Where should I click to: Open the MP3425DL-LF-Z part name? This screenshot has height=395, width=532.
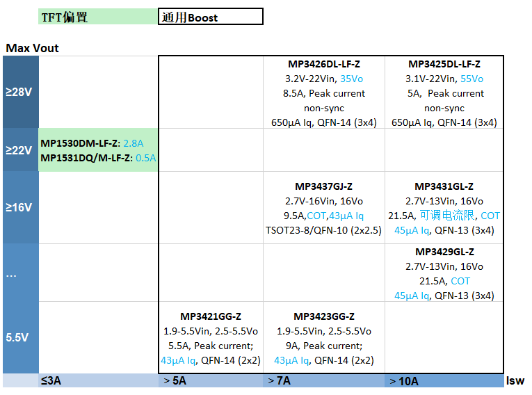pyautogui.click(x=444, y=64)
